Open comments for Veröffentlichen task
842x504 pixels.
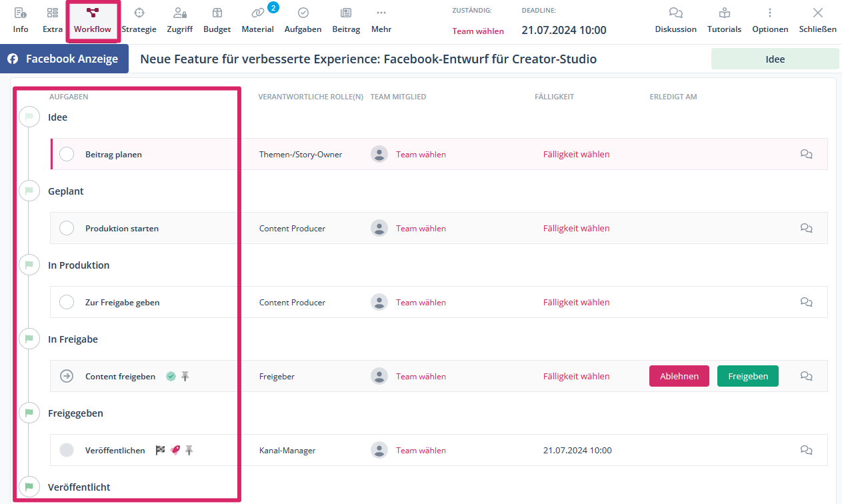click(806, 450)
